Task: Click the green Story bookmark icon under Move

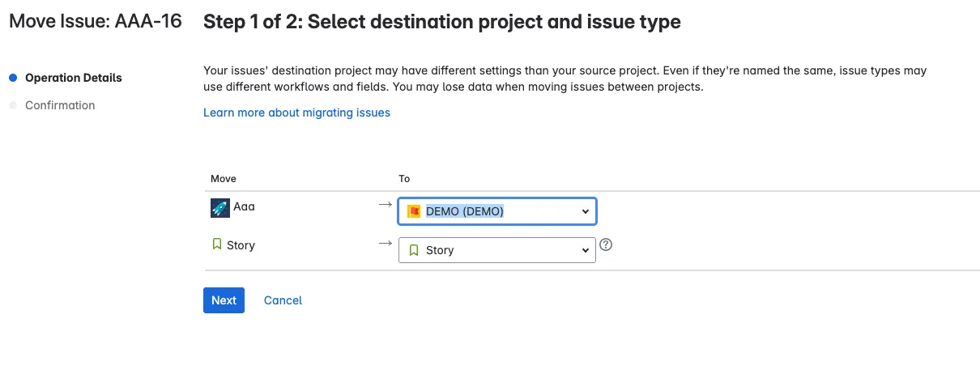Action: pyautogui.click(x=216, y=244)
